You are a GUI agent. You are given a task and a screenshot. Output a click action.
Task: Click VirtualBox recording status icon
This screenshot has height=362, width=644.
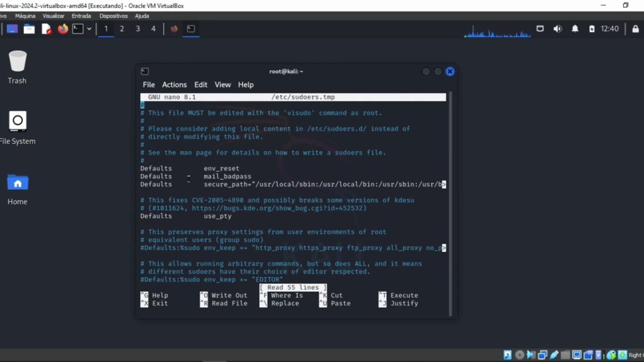(588, 355)
